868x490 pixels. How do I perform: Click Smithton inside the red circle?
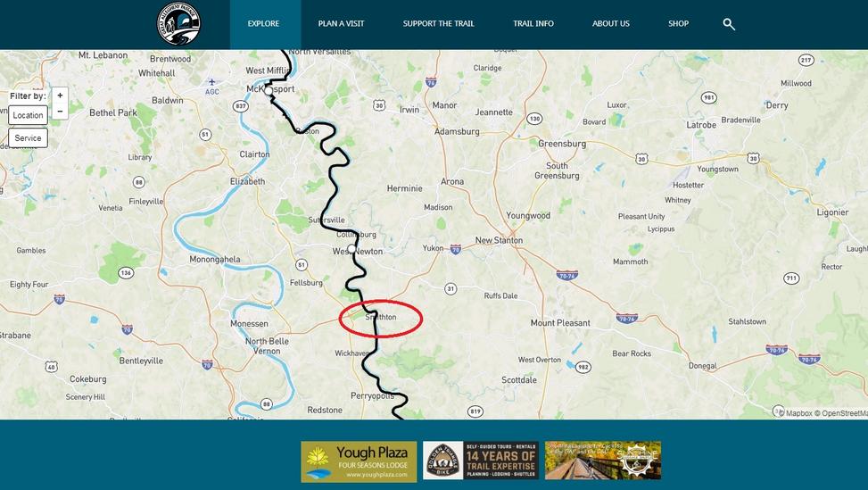381,317
